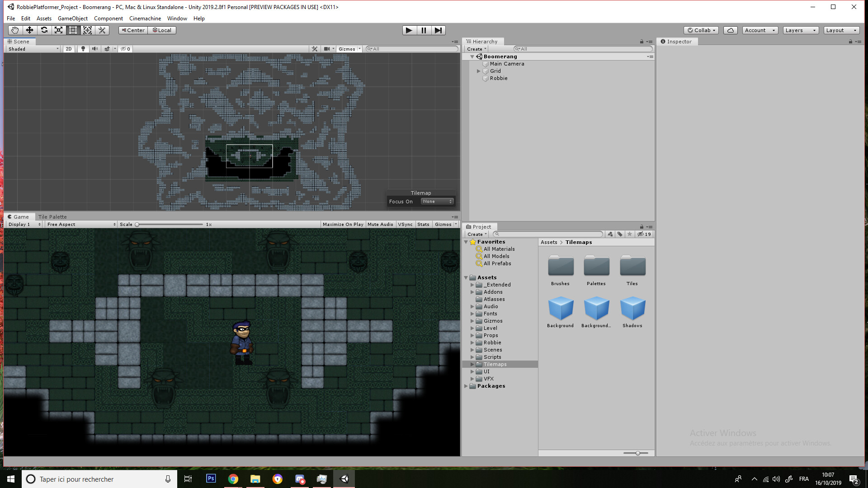Toggle 2D scene view mode

[x=68, y=49]
